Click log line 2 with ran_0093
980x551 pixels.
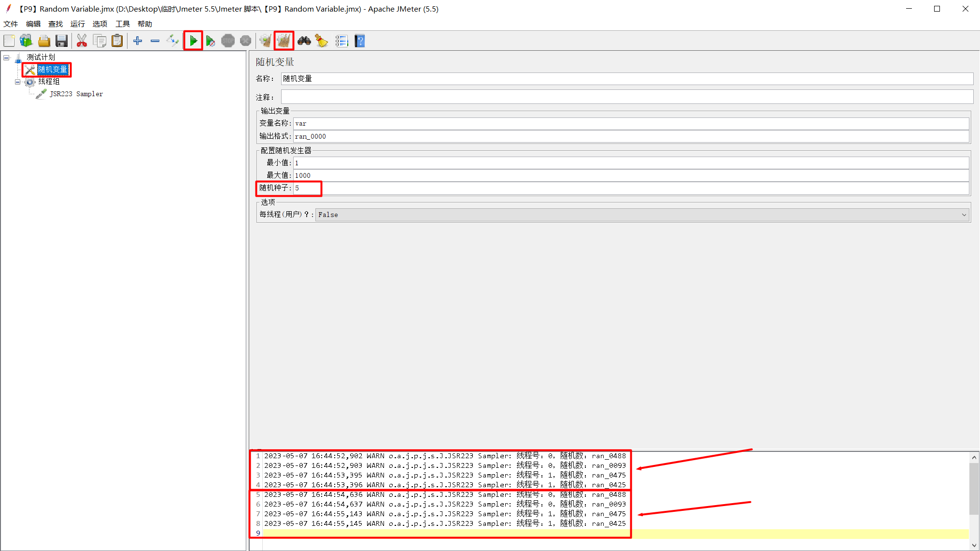tap(445, 465)
